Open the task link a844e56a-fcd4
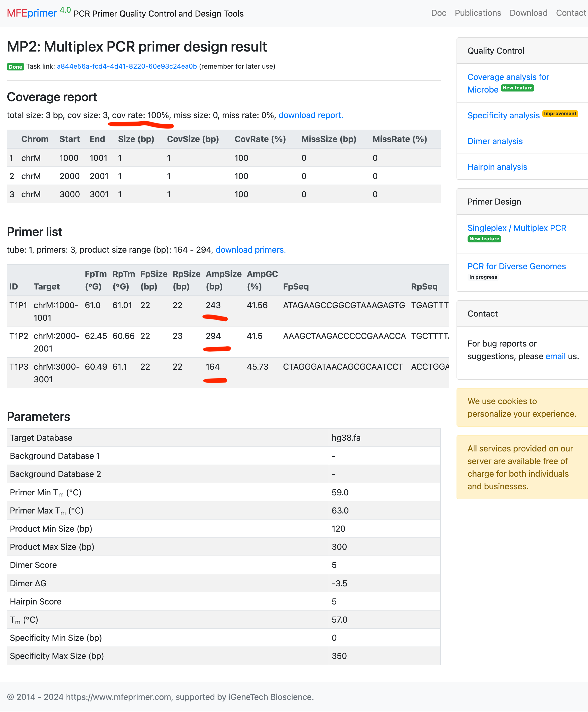588x712 pixels. click(127, 66)
